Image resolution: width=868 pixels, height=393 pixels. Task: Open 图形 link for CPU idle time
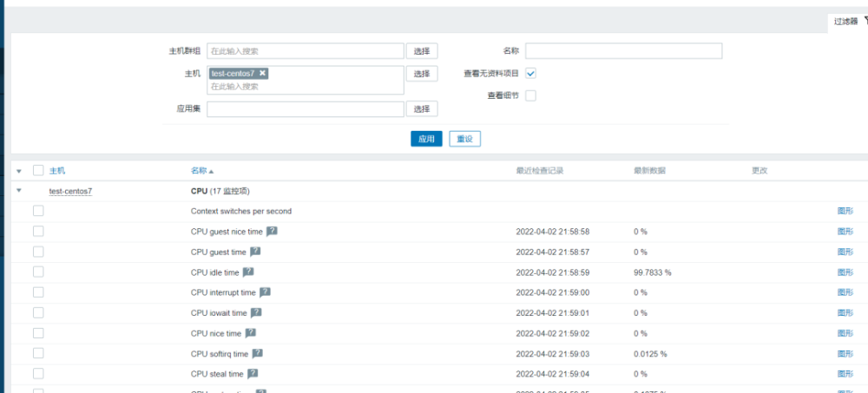pyautogui.click(x=845, y=272)
